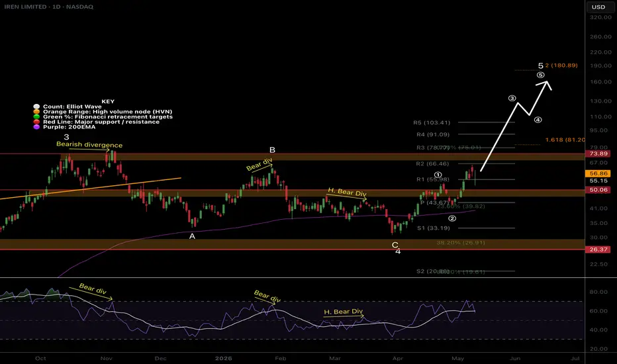
Task: Click the 38.20% (26.91) retracement label
Action: pos(461,243)
